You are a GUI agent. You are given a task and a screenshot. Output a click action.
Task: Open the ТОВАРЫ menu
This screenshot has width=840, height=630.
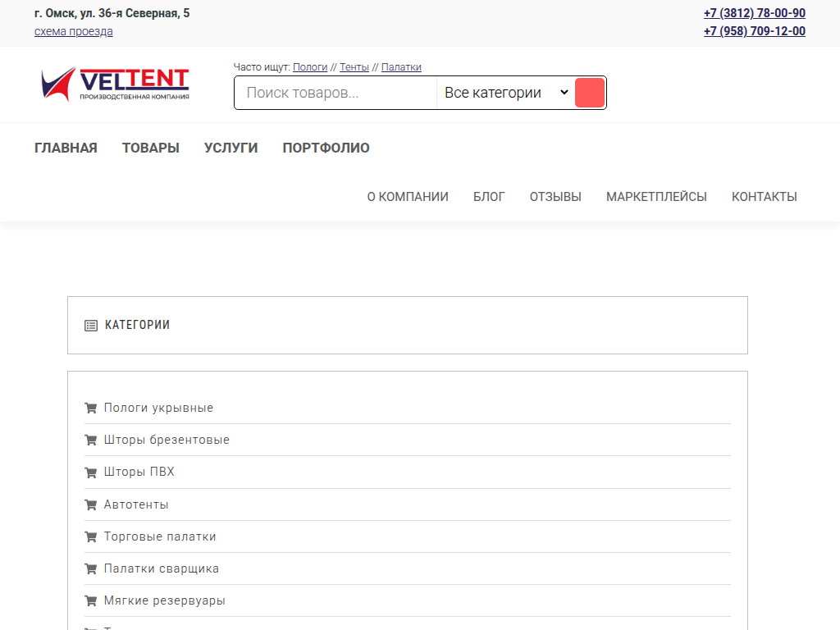[150, 148]
